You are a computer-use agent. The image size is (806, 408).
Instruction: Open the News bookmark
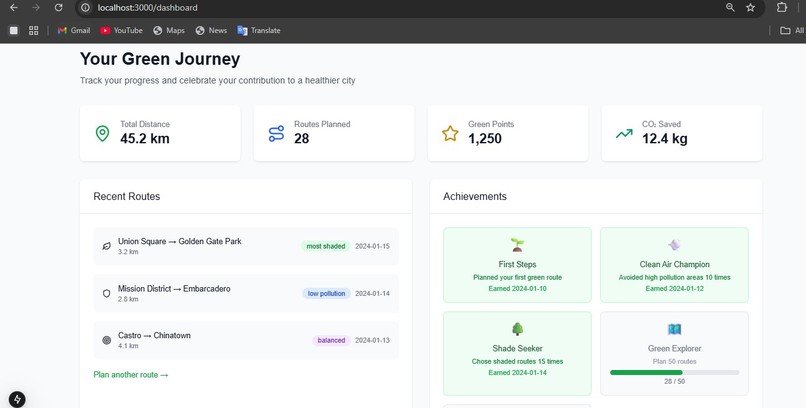(211, 30)
